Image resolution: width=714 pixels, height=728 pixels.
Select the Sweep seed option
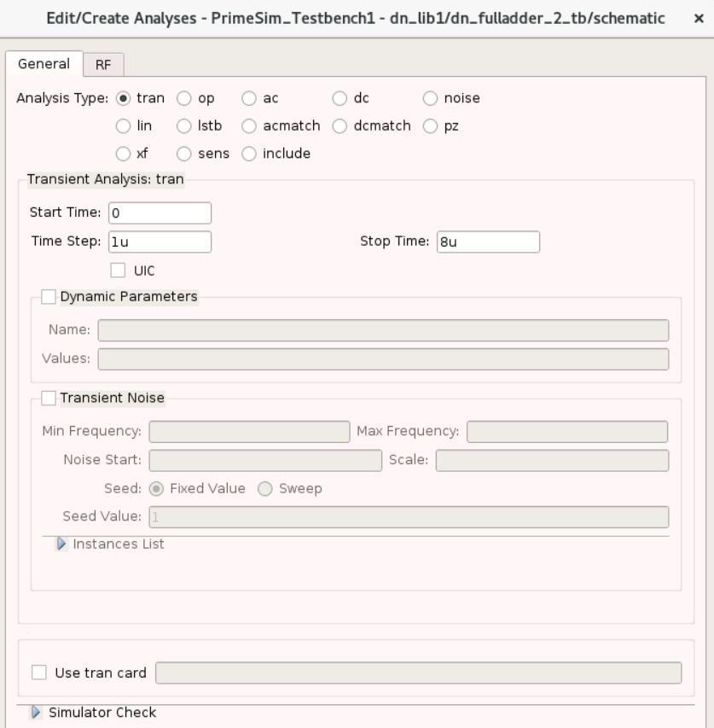click(x=265, y=489)
